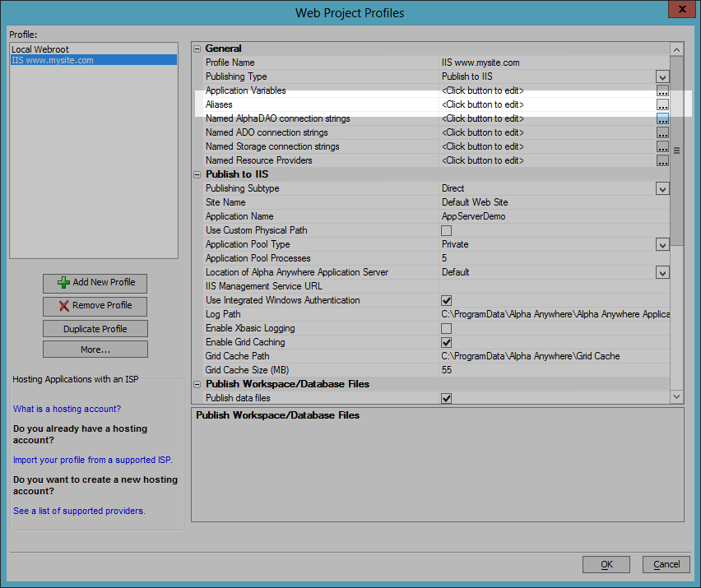Click the Cancel button

(666, 564)
